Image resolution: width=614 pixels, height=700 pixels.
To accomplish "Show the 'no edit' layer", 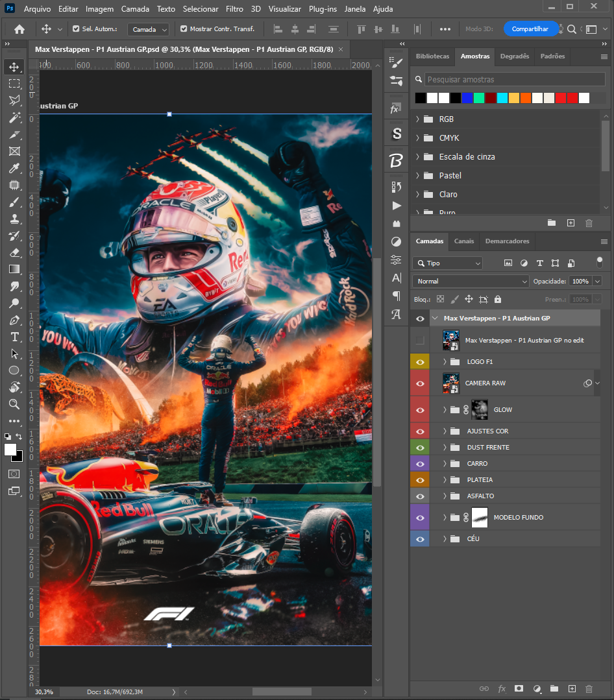I will [420, 341].
